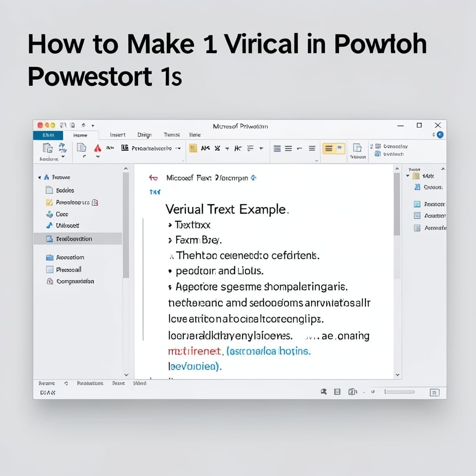Image resolution: width=476 pixels, height=476 pixels.
Task: Click the bold 'NK' formatting icon
Action: [205, 148]
